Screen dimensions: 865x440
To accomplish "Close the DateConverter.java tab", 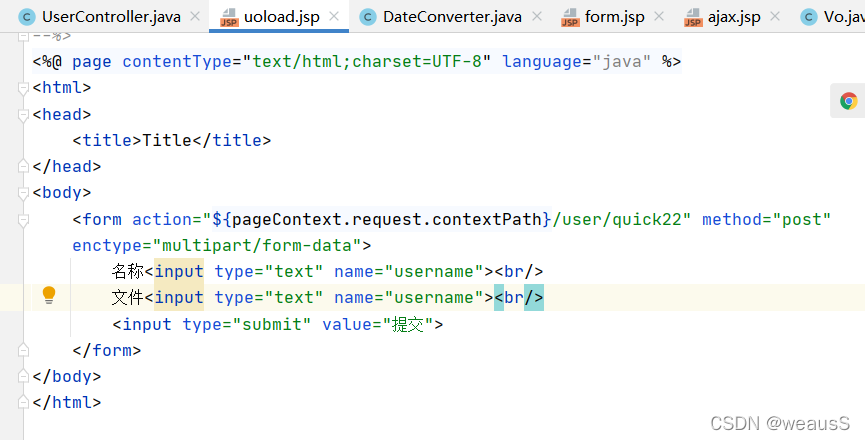I will click(537, 17).
